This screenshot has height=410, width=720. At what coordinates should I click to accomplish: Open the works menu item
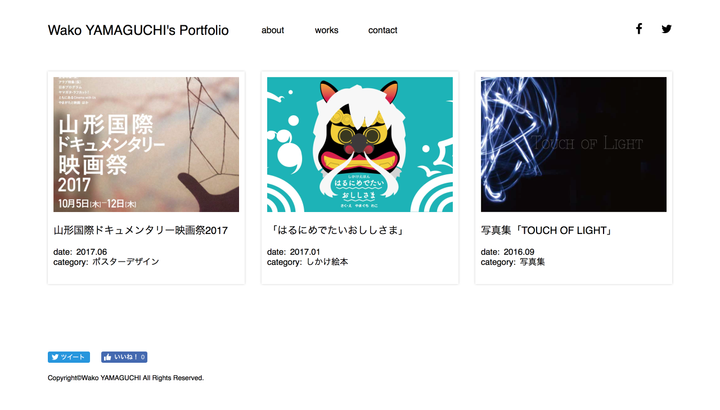[x=326, y=30]
